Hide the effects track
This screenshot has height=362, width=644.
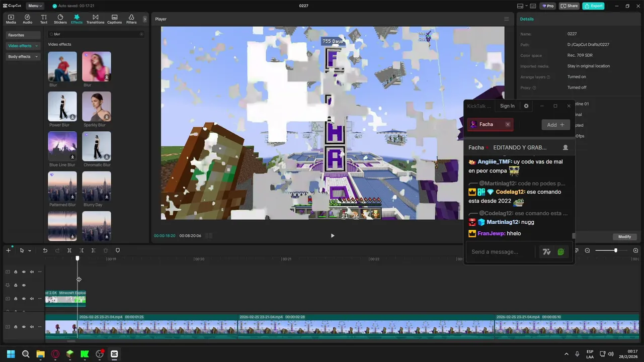24,285
